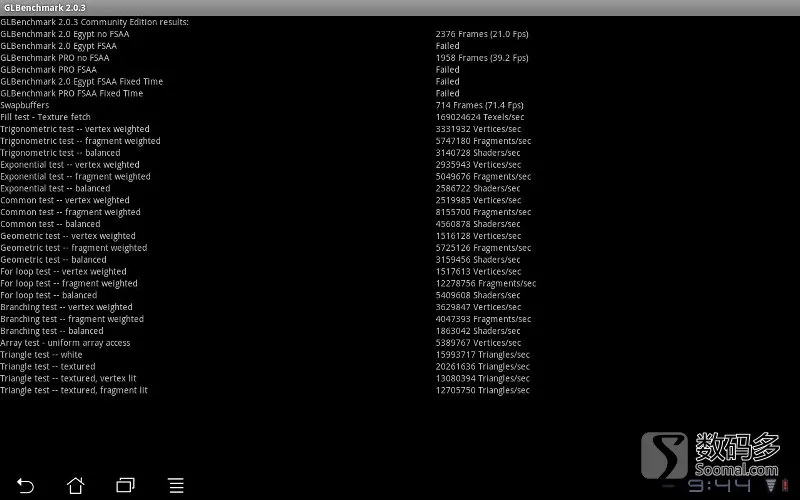Select Trigonometric test balanced label
Image resolution: width=800 pixels, height=500 pixels.
[x=60, y=153]
